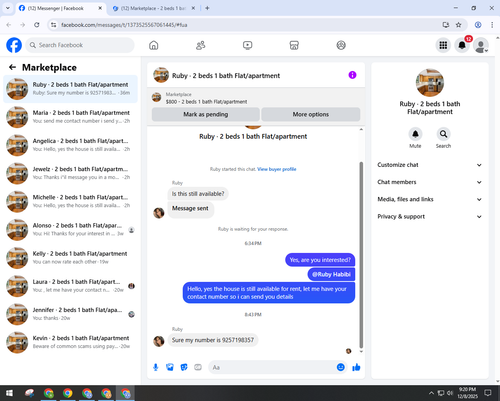Show hidden system tray icons
Viewport: 500px width, 401px height.
click(x=431, y=393)
